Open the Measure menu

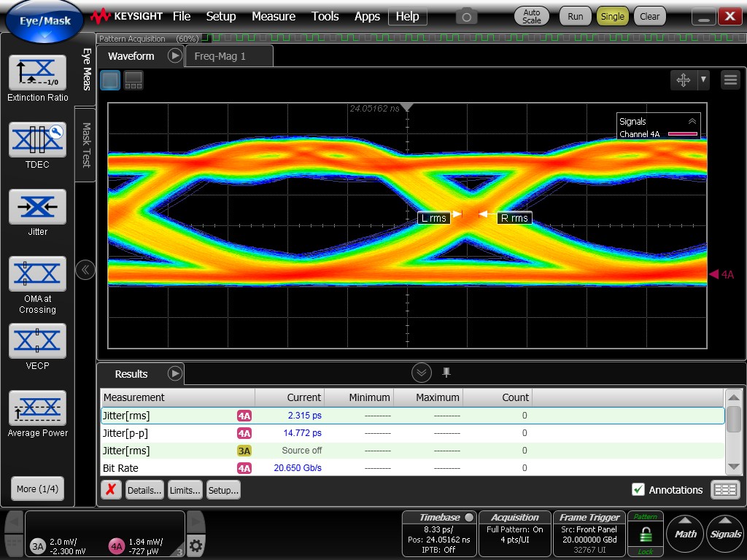274,16
